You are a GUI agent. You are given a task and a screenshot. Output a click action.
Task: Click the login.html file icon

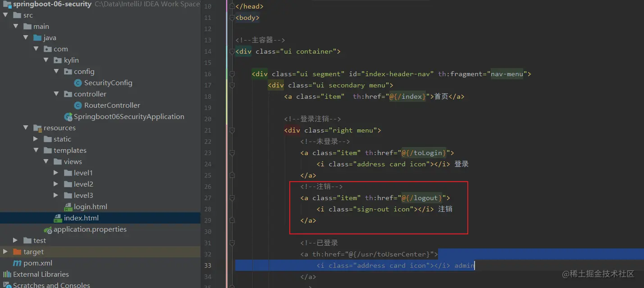click(68, 207)
